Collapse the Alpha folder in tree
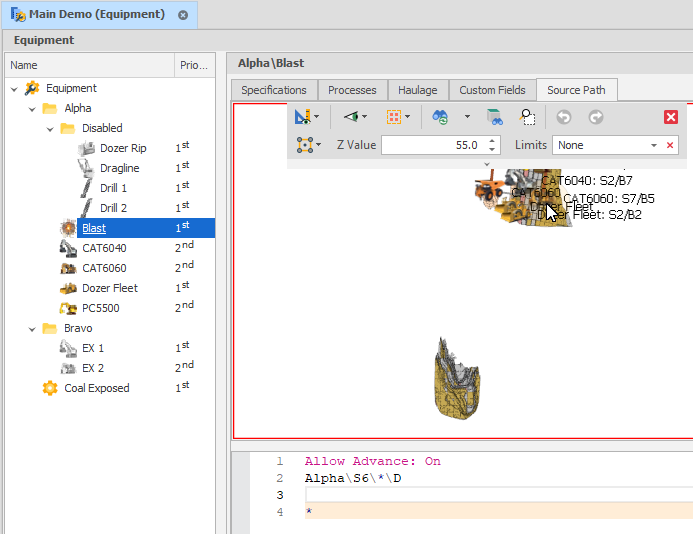Image resolution: width=693 pixels, height=534 pixels. [x=32, y=108]
